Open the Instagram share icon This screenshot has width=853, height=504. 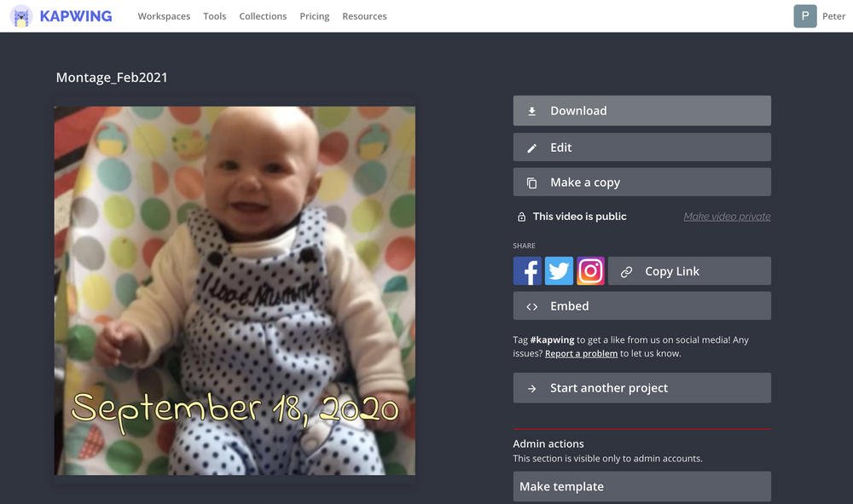click(x=590, y=270)
